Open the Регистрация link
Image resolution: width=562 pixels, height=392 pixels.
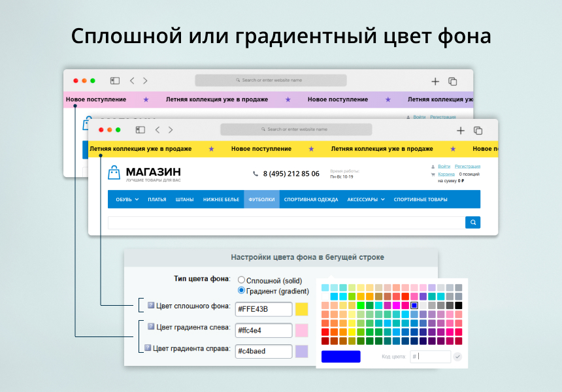(467, 167)
